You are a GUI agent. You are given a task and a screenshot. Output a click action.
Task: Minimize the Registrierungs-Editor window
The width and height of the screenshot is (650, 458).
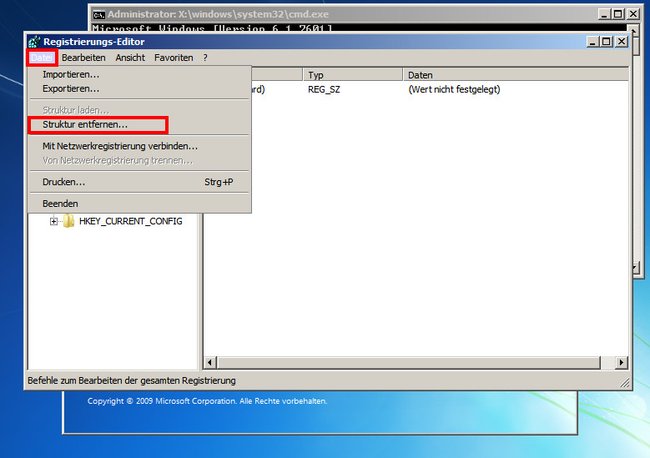(x=593, y=42)
